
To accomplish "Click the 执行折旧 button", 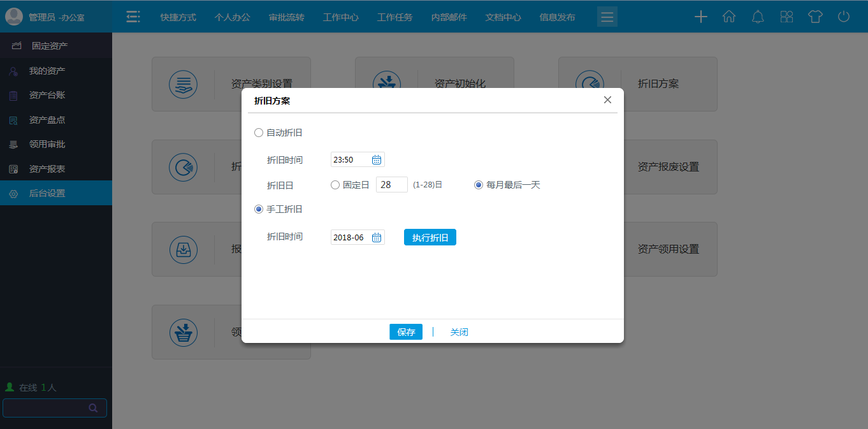I will [430, 236].
